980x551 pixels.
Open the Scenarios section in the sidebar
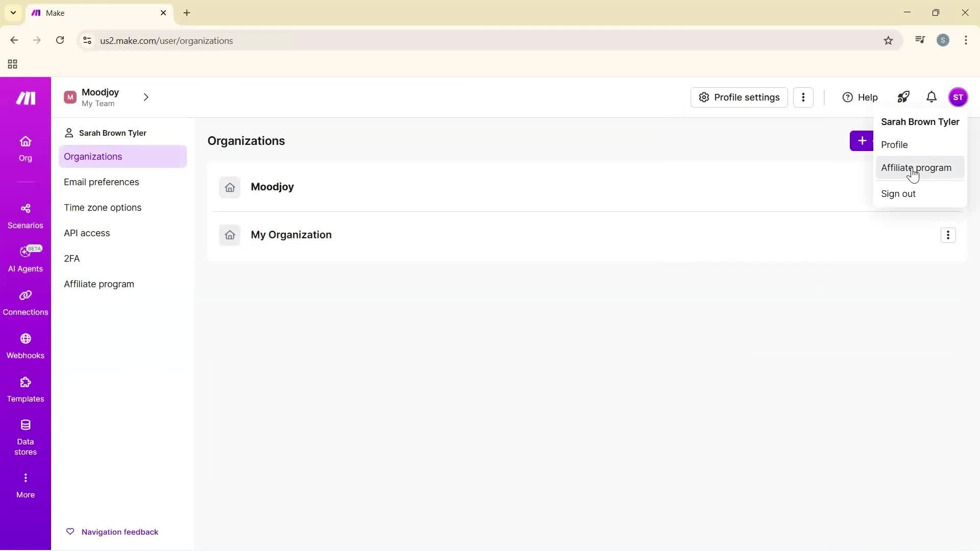(x=26, y=215)
